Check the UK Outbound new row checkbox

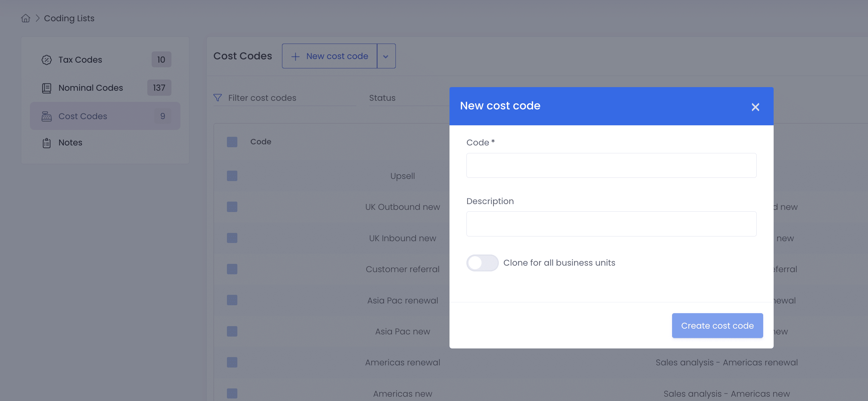click(x=232, y=207)
